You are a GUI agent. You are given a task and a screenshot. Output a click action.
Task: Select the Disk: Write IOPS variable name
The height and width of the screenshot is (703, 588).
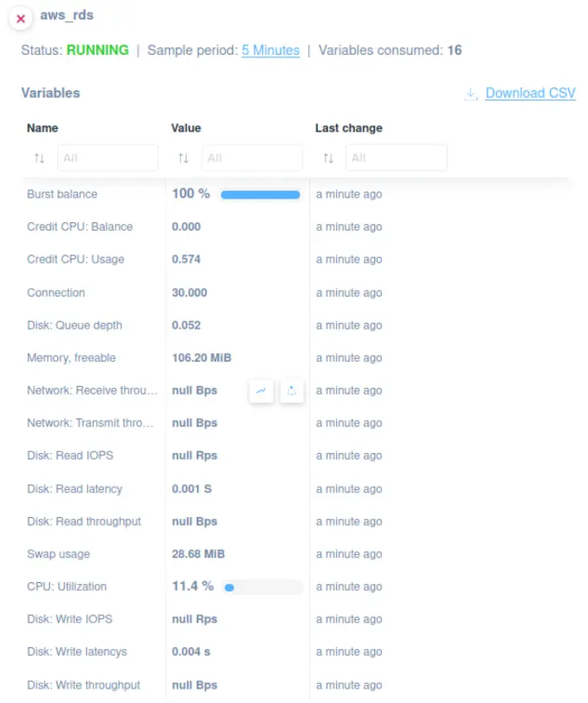pyautogui.click(x=69, y=619)
